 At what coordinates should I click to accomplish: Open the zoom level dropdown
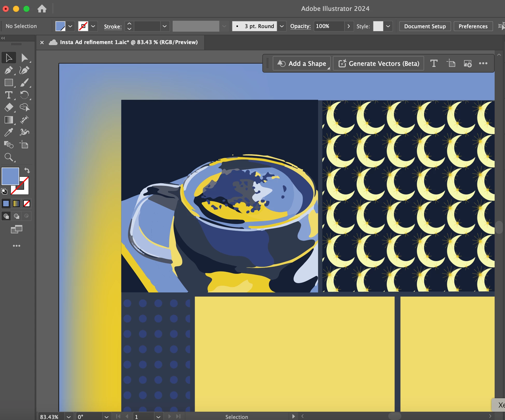pyautogui.click(x=69, y=417)
